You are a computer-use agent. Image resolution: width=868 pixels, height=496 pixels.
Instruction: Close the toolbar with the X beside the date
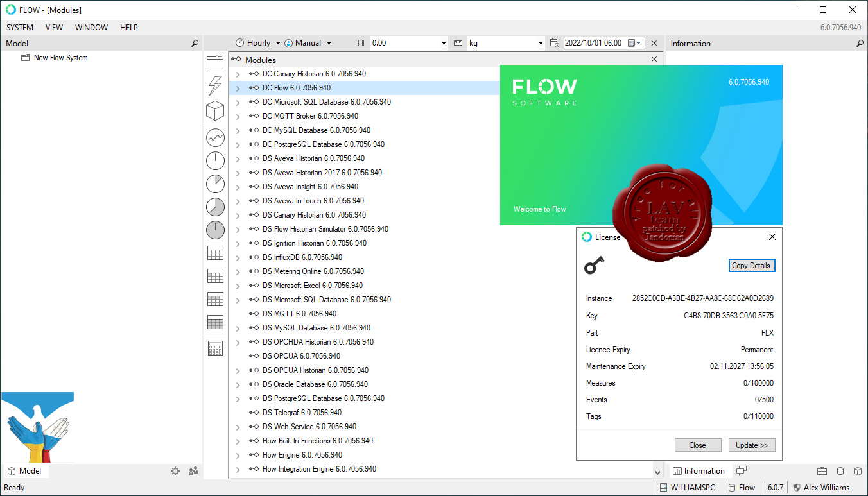(x=654, y=43)
